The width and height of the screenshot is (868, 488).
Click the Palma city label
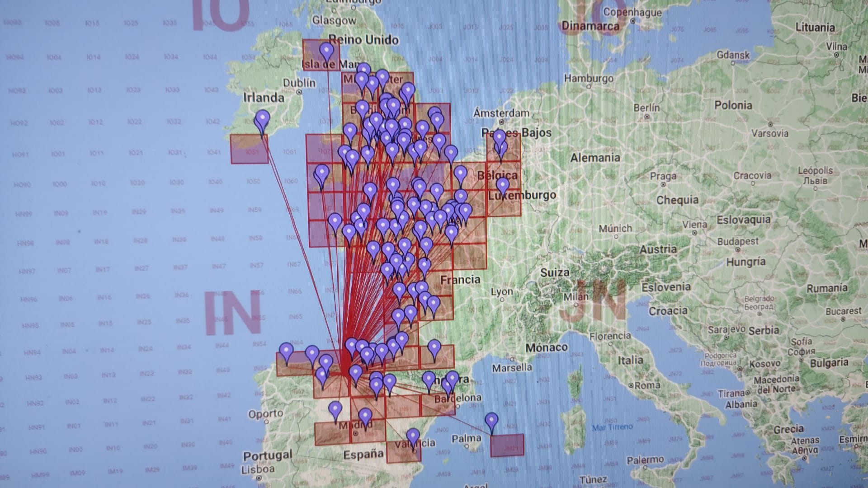click(466, 438)
